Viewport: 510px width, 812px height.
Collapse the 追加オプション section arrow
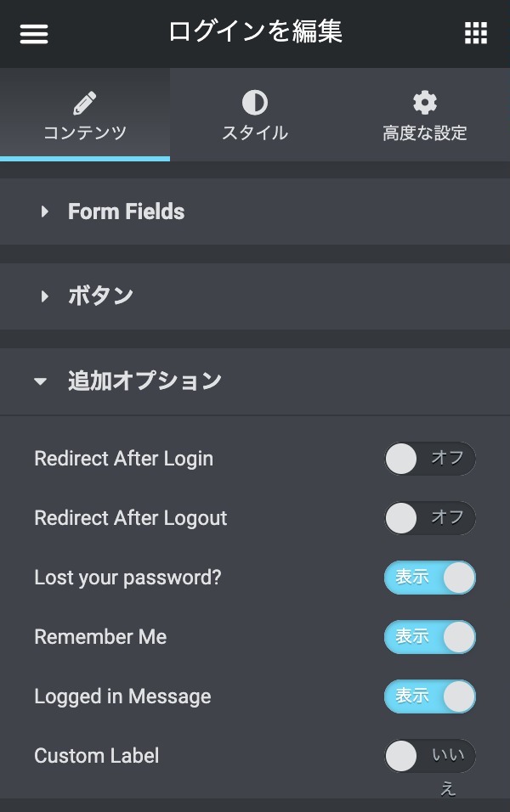[41, 381]
